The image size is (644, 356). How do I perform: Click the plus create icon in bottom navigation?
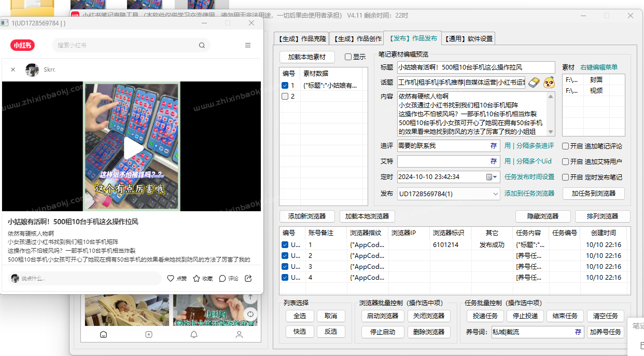click(x=148, y=335)
